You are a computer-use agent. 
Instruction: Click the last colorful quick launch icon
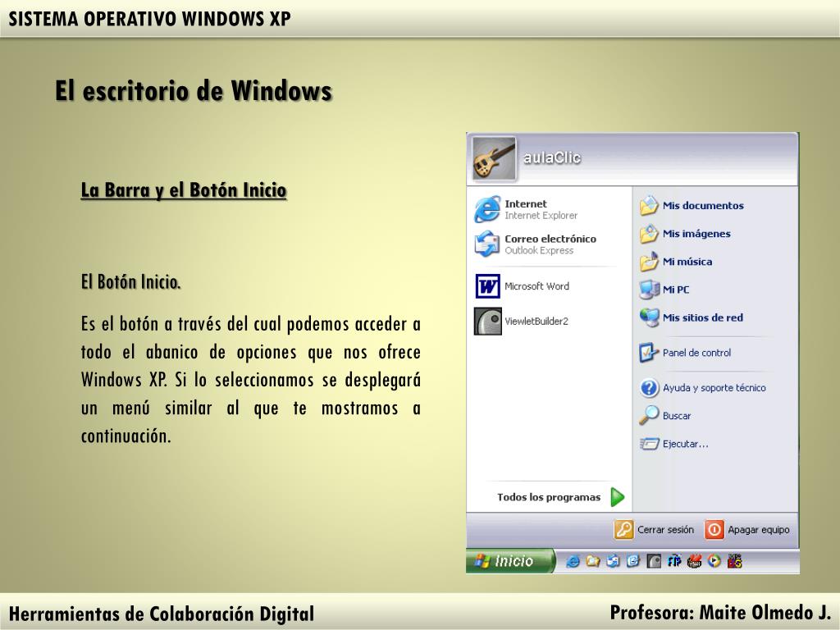734,561
